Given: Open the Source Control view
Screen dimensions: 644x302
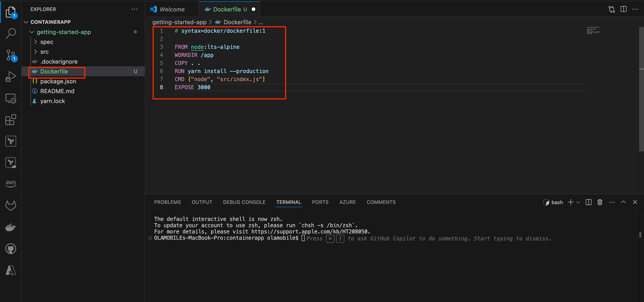Looking at the screenshot, I should point(11,55).
